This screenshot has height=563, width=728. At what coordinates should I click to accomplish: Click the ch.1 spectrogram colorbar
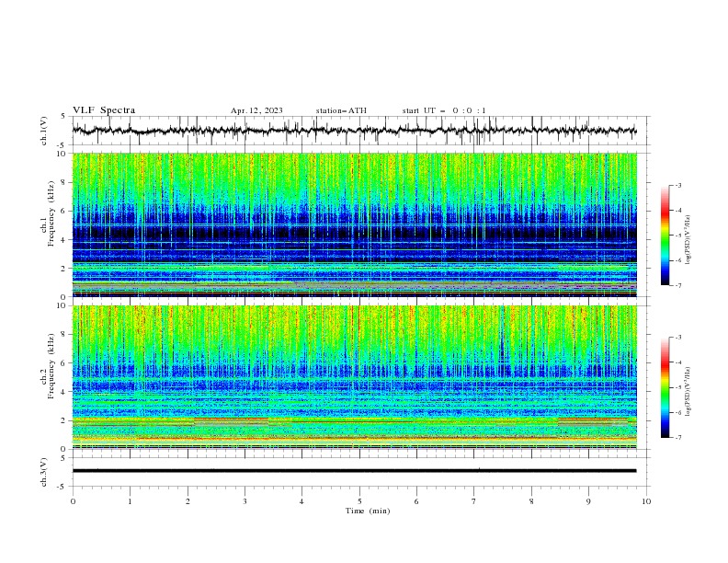pos(665,236)
